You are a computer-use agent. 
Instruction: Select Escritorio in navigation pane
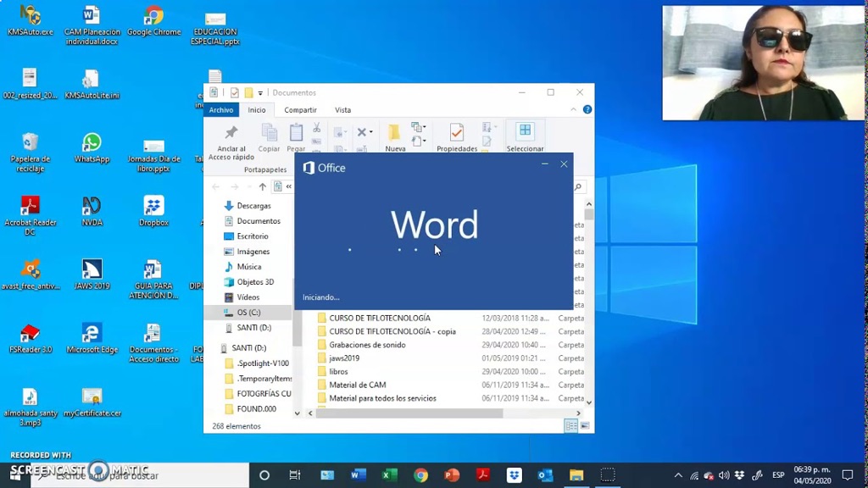[253, 236]
